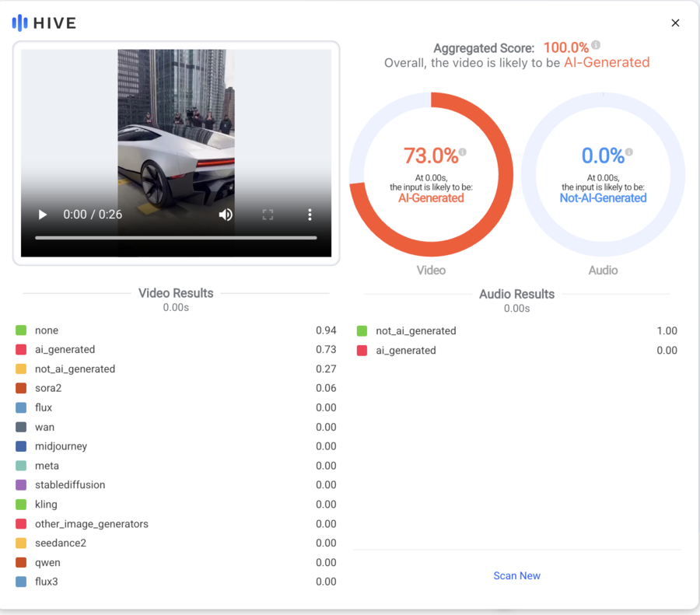The image size is (700, 615).
Task: Click the video progress seek bar
Action: [x=176, y=238]
